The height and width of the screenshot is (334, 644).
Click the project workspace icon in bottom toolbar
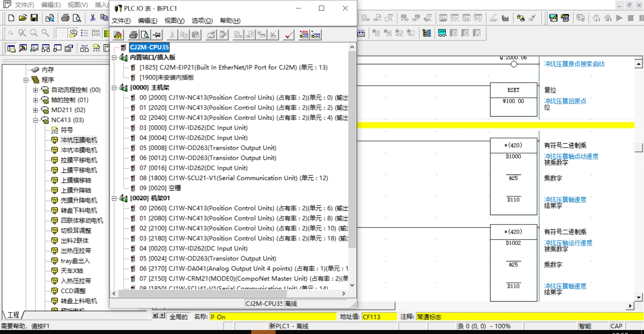[x=11, y=48]
